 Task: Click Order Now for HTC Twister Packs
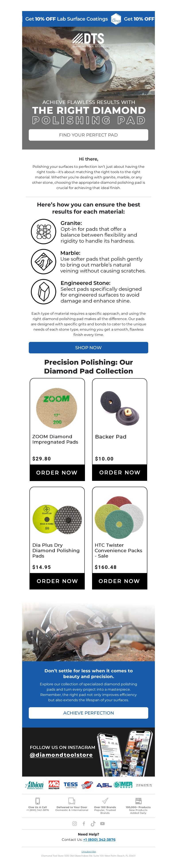tap(119, 581)
